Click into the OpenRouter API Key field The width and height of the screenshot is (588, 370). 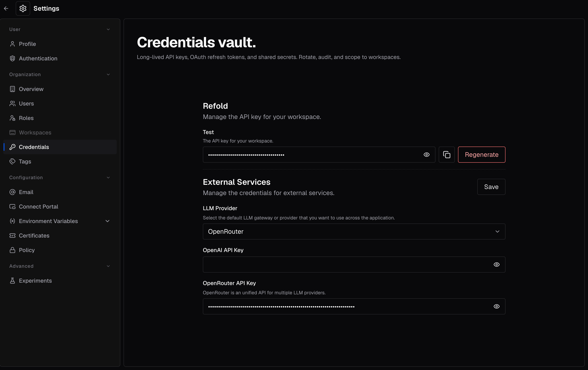coord(354,306)
